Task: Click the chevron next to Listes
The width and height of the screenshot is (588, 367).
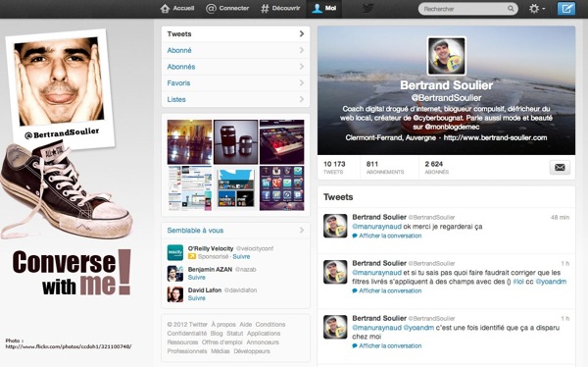Action: click(302, 99)
